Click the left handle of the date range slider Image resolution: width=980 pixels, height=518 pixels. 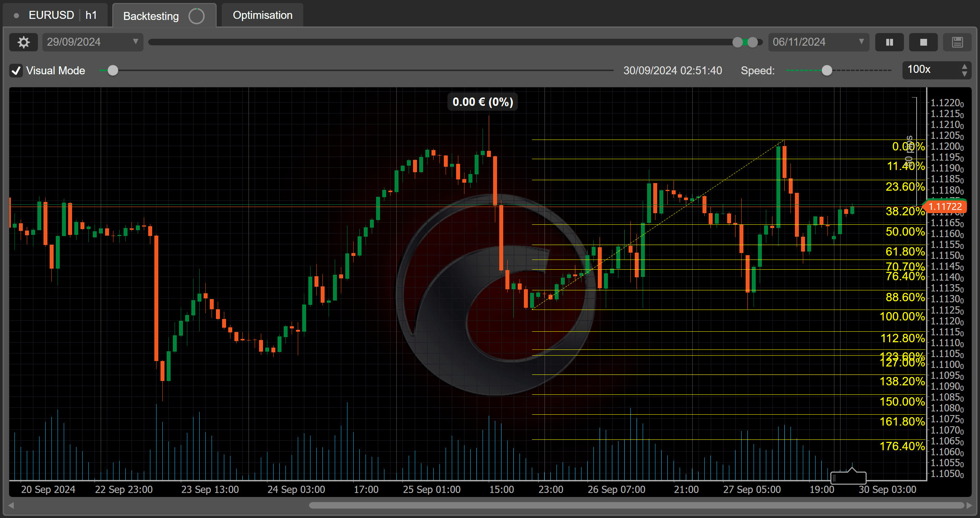737,42
